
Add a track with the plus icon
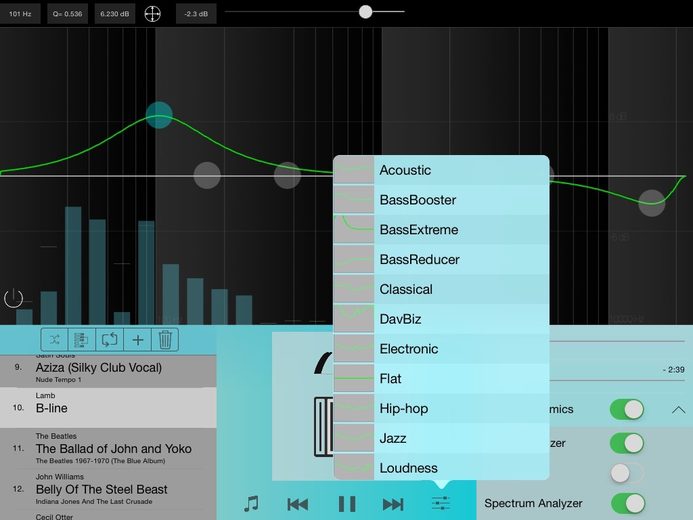(137, 340)
